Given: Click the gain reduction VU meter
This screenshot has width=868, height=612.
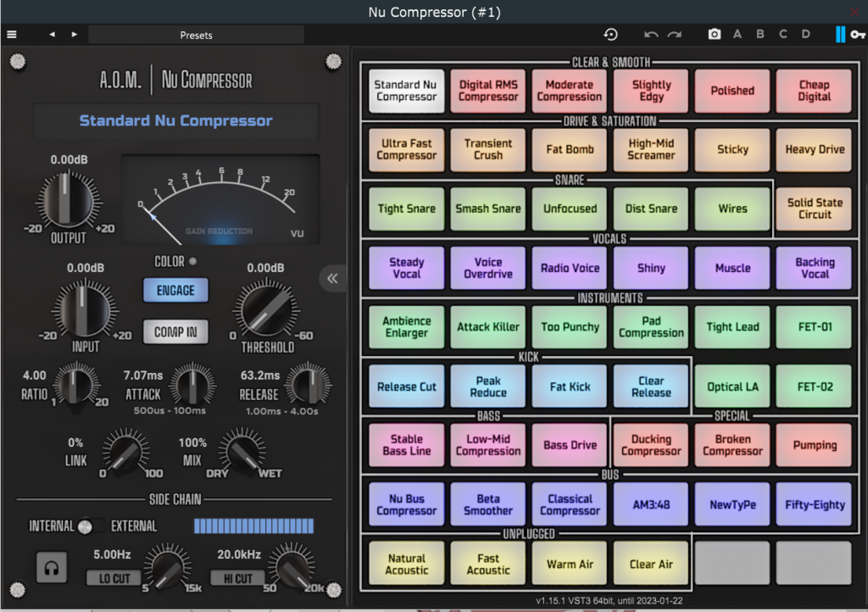Looking at the screenshot, I should (x=220, y=200).
